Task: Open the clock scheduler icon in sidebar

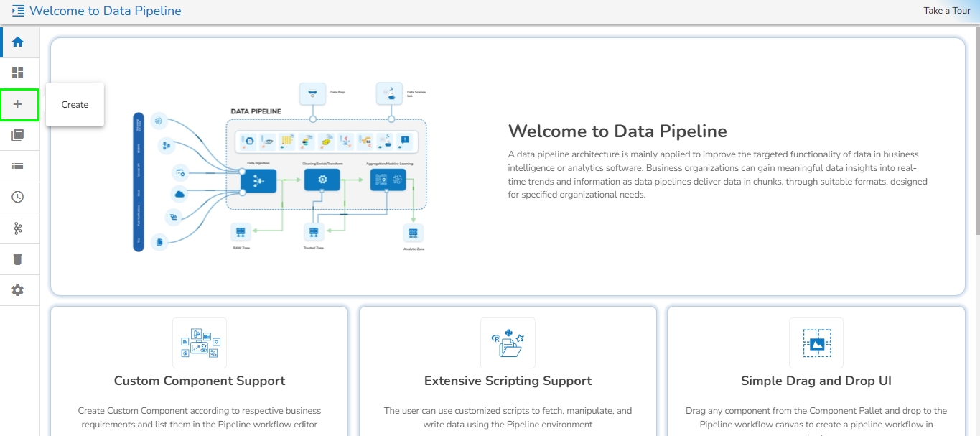Action: pyautogui.click(x=18, y=197)
